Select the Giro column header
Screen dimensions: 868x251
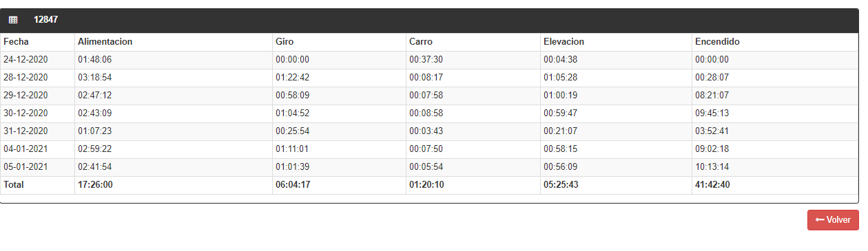[285, 42]
